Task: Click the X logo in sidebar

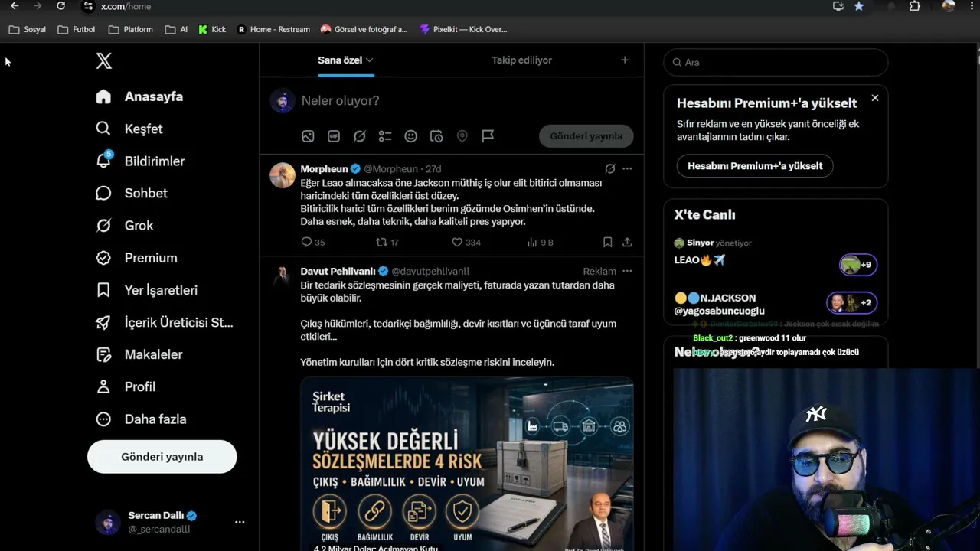Action: [x=104, y=61]
